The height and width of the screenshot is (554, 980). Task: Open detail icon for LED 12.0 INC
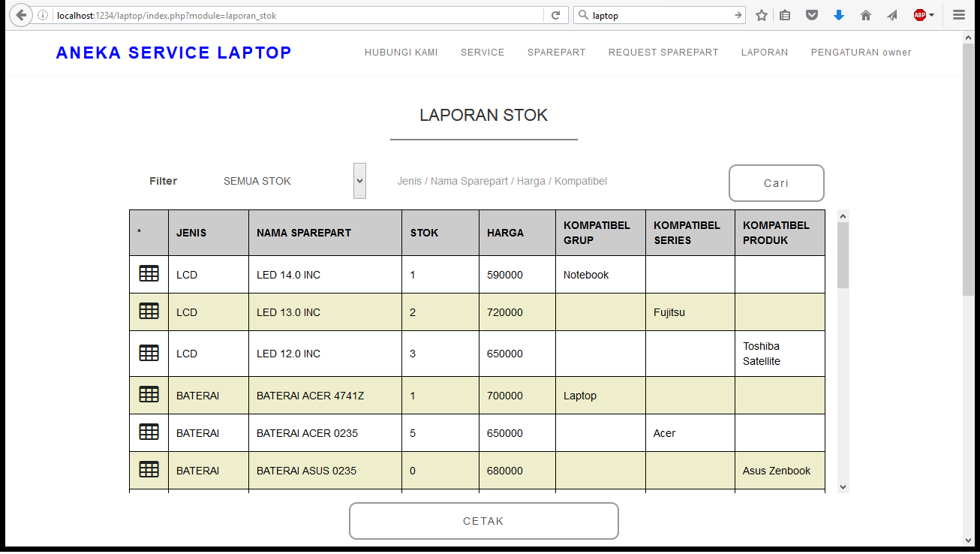149,353
